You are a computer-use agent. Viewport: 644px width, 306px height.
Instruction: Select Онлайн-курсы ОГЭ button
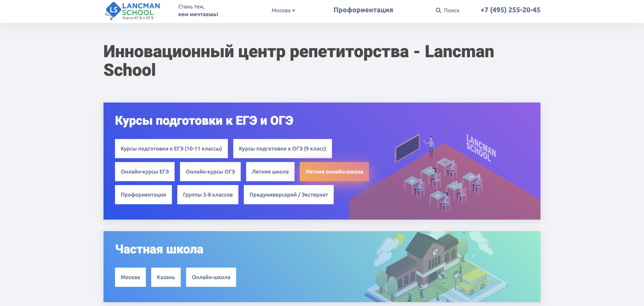(210, 172)
